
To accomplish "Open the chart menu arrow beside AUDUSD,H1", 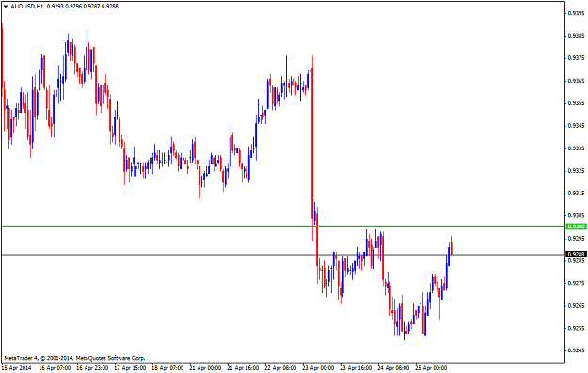I will 6,7.
